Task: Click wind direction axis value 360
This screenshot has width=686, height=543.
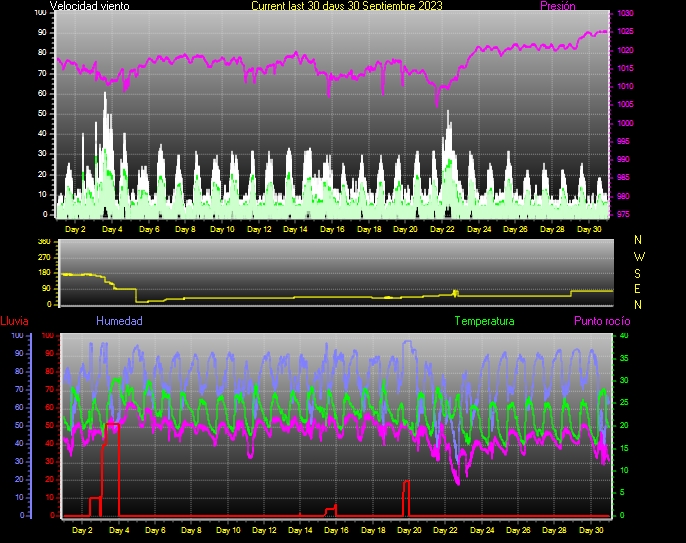Action: pos(44,242)
